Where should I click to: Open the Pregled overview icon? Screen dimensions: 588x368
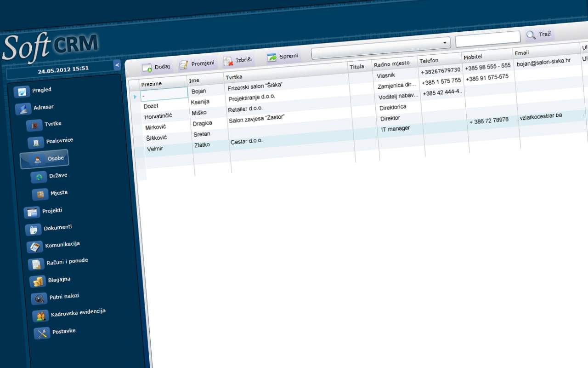(21, 92)
